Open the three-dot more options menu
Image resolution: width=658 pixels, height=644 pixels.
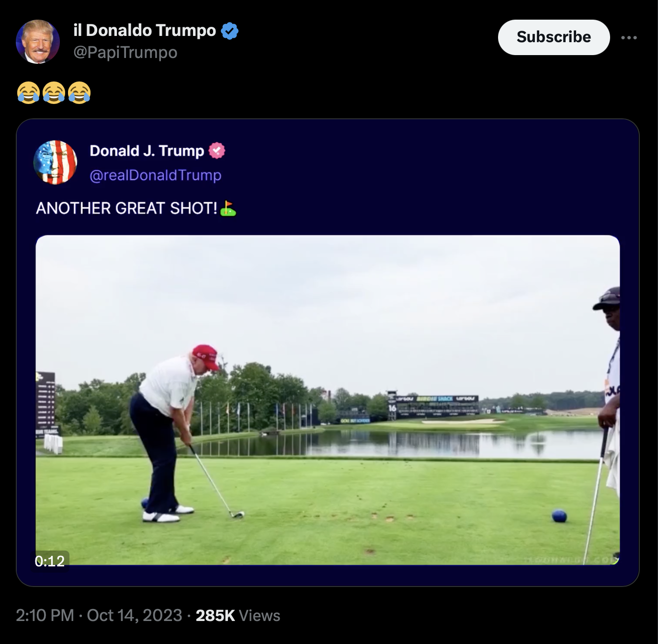[629, 37]
